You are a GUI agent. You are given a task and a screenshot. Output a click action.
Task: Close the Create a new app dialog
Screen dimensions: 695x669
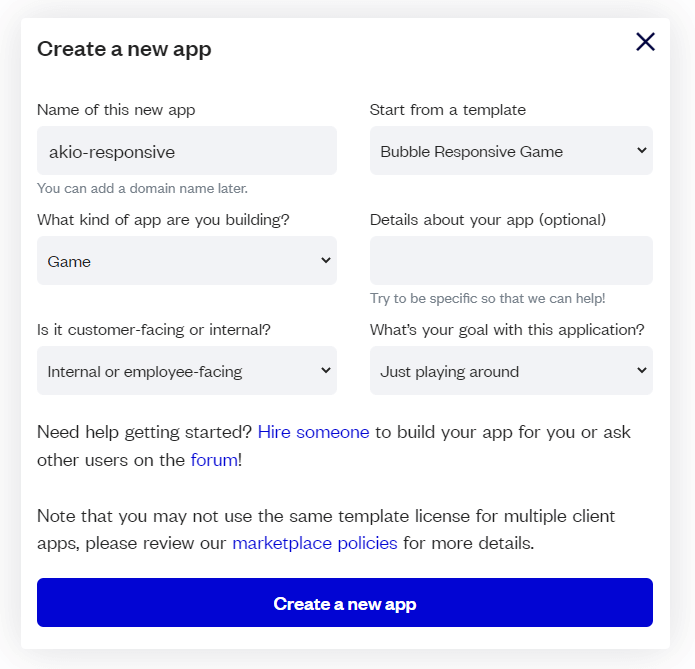(x=645, y=42)
